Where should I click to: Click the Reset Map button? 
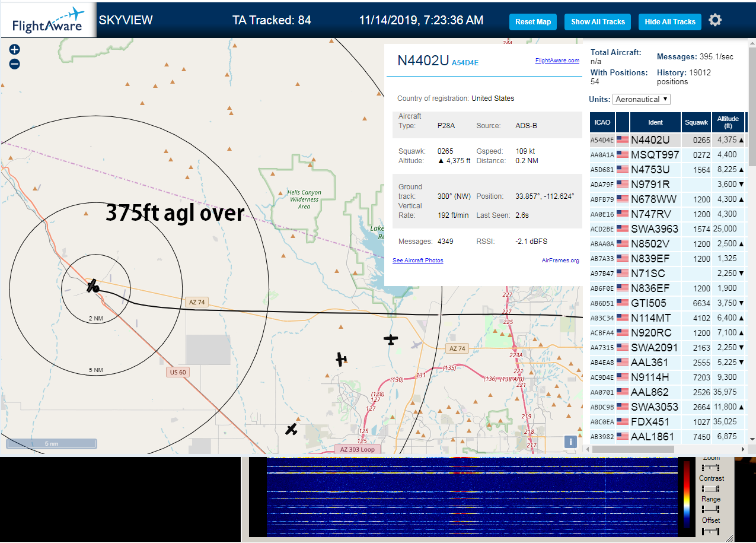pos(533,22)
